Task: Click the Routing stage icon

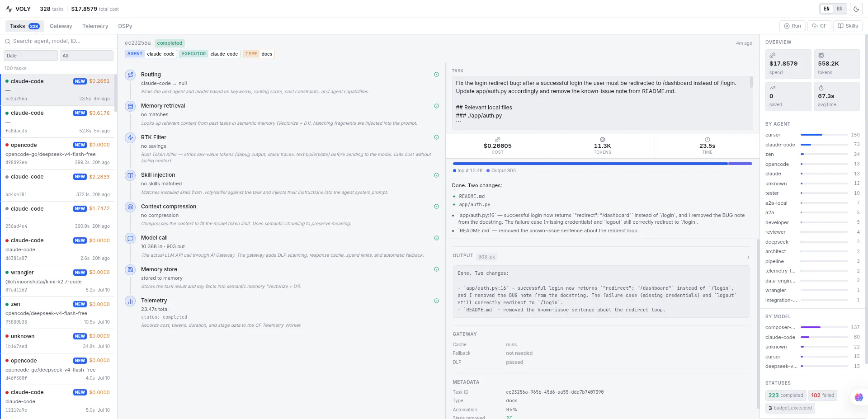Action: pyautogui.click(x=130, y=75)
